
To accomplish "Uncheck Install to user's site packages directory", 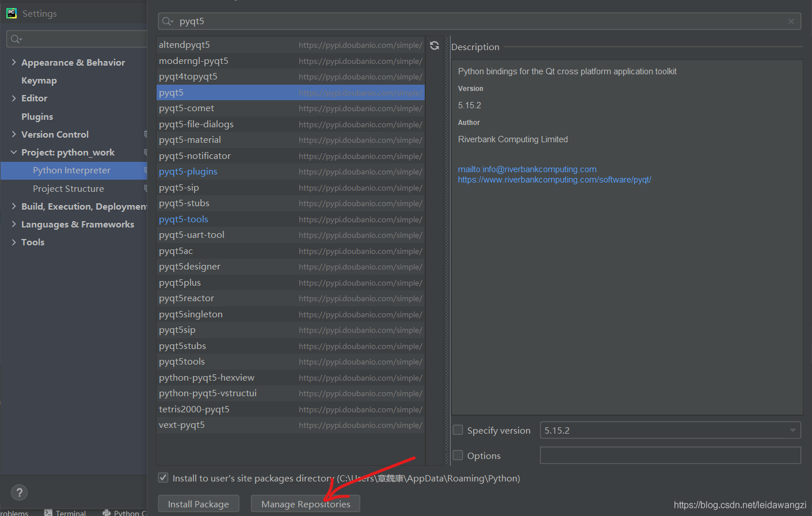I will tap(163, 478).
